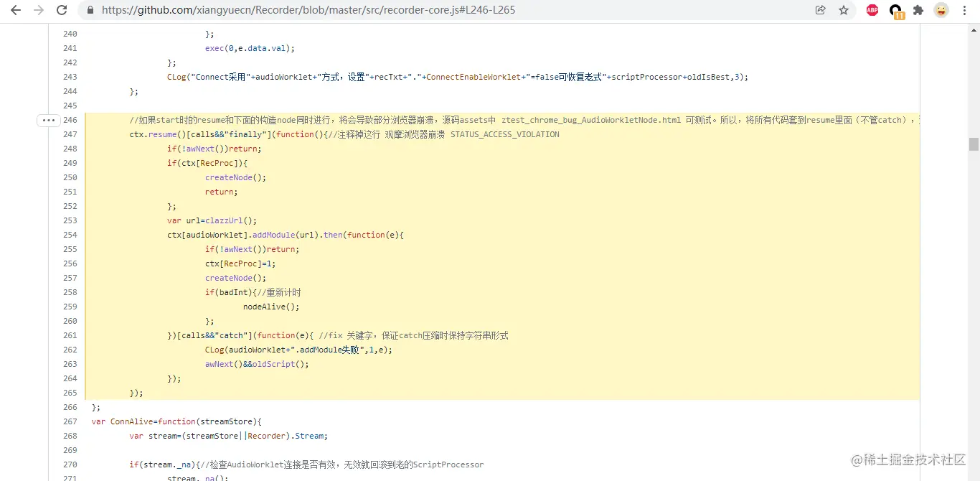Screen dimensions: 980x481
Task: Select line number 262
Action: click(70, 350)
